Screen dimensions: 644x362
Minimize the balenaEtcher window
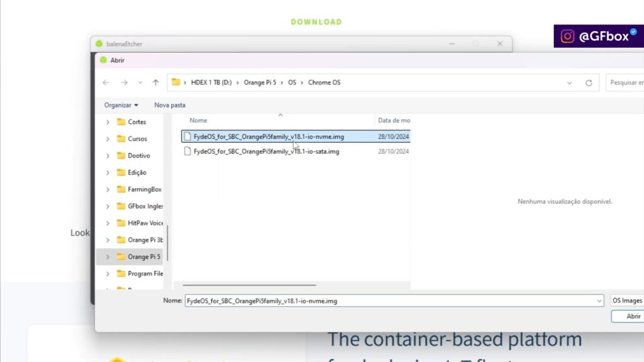coord(452,43)
